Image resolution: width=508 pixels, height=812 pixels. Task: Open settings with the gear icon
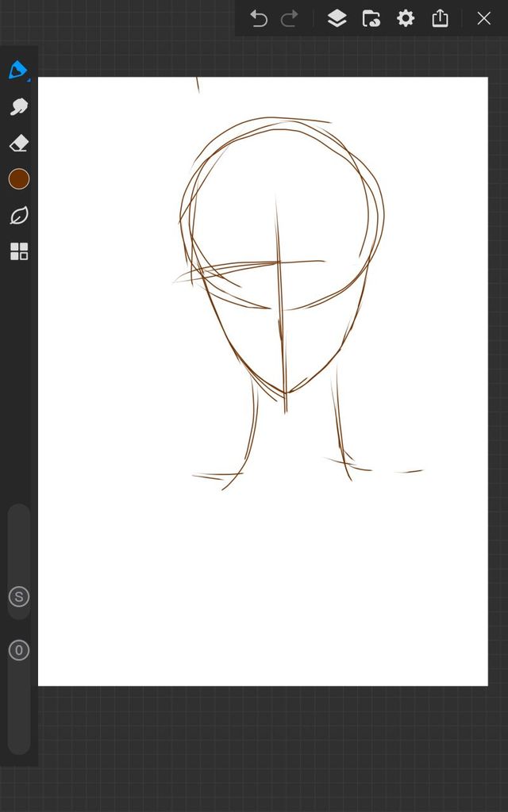coord(406,18)
